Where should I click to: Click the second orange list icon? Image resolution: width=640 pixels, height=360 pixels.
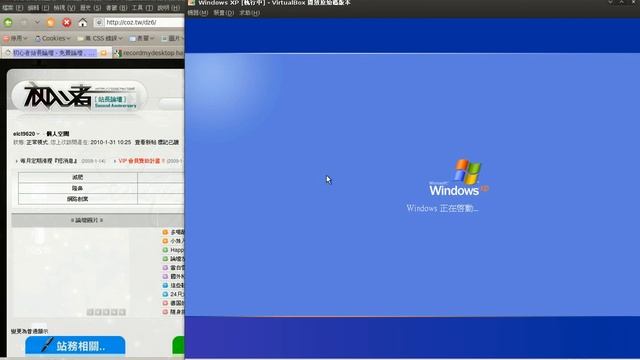click(165, 241)
